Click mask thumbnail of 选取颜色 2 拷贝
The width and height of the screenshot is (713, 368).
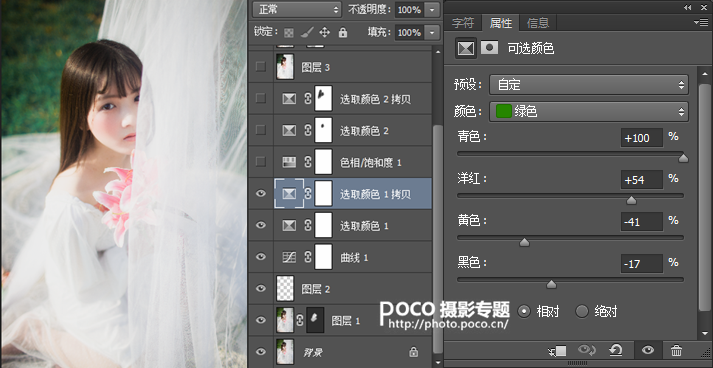pyautogui.click(x=323, y=98)
